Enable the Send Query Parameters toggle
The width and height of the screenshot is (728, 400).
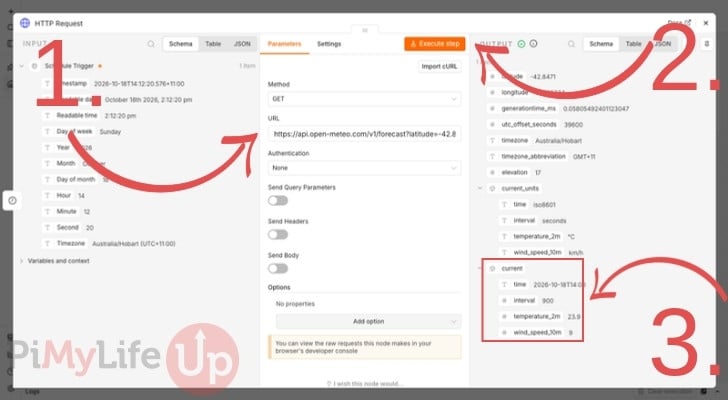click(278, 200)
